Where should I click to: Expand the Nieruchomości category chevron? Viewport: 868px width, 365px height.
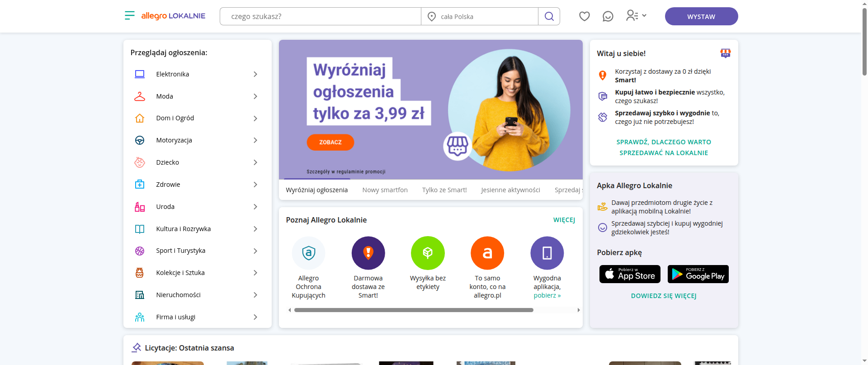[x=255, y=295]
